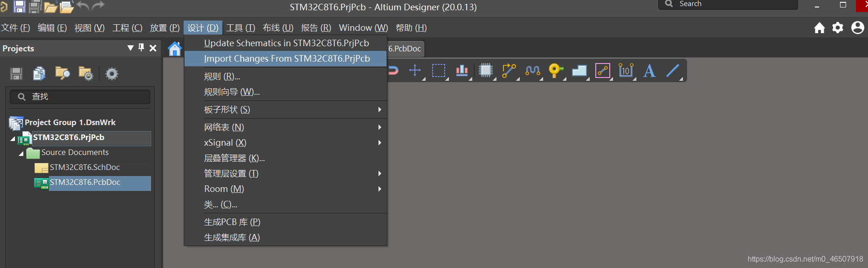Choose 生成PCB 库 (P)
This screenshot has width=868, height=268.
[x=286, y=222]
